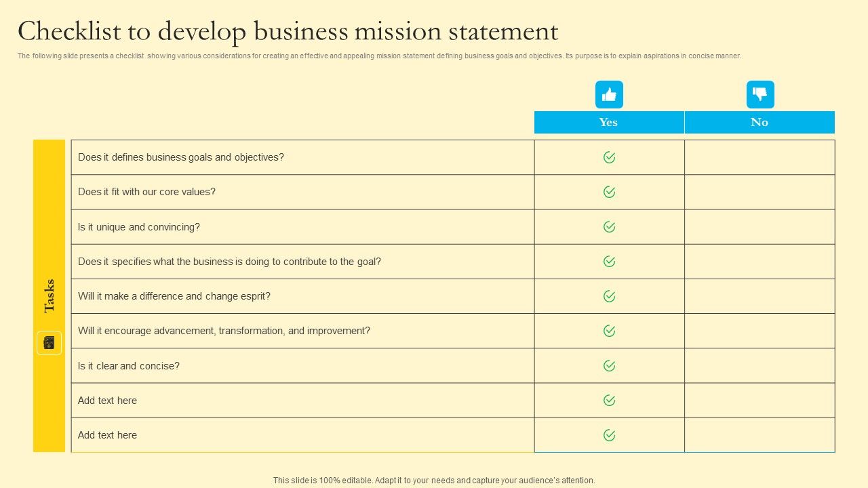Toggle Yes check for encourage advancement row

coord(610,331)
